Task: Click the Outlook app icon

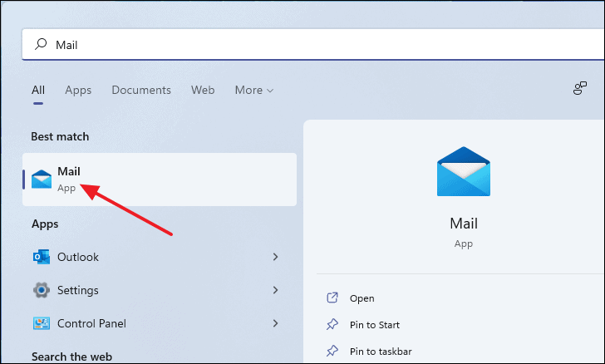Action: (x=42, y=257)
